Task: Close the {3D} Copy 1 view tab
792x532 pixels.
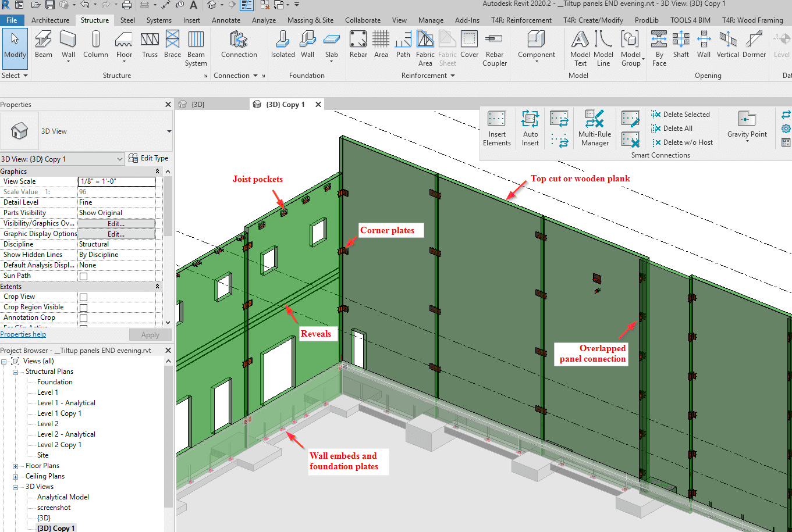Action: 318,105
